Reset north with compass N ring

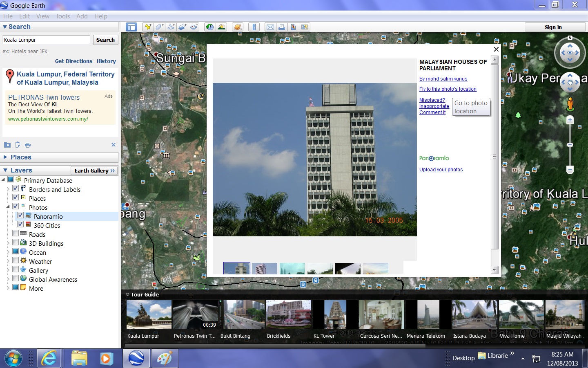coord(570,38)
